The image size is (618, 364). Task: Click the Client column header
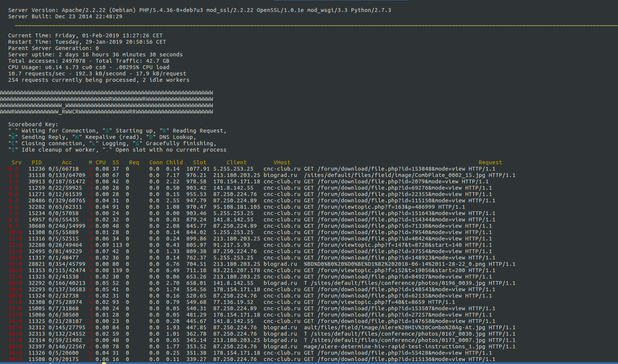click(236, 162)
